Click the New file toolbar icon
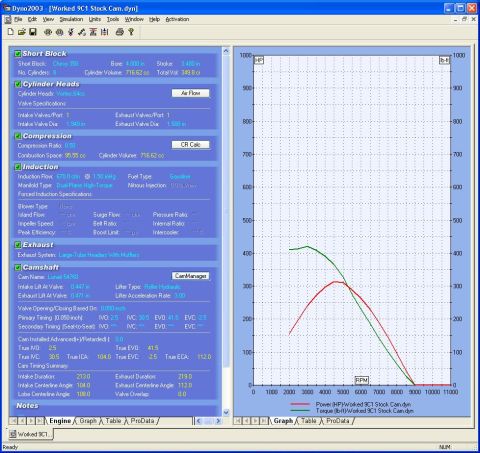The width and height of the screenshot is (480, 453). point(11,32)
